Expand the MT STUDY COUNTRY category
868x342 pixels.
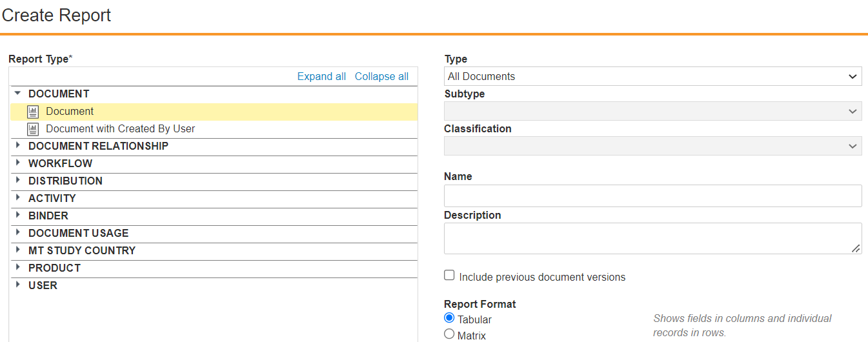click(x=18, y=250)
